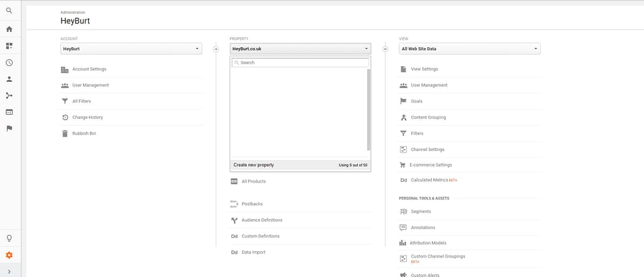Click Custom Definitions Dd icon

click(x=234, y=236)
